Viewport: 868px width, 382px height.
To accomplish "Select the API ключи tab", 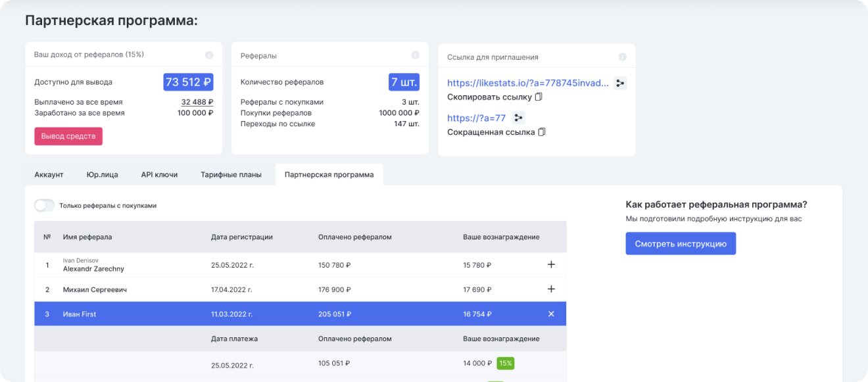I will click(159, 175).
